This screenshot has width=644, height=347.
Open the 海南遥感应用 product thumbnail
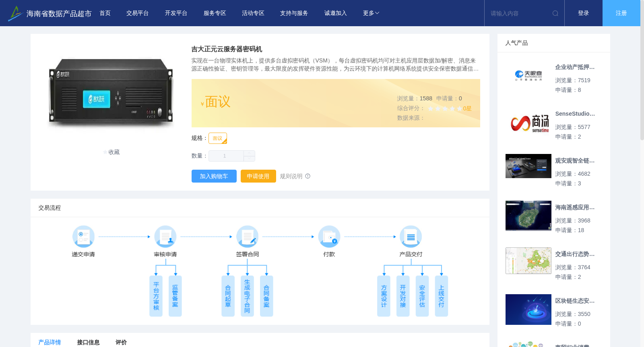pos(528,216)
